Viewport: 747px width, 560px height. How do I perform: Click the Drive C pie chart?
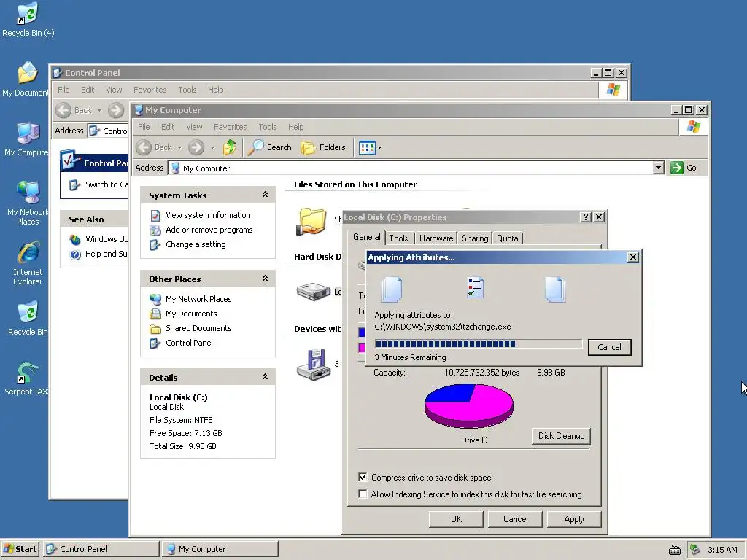(x=469, y=405)
